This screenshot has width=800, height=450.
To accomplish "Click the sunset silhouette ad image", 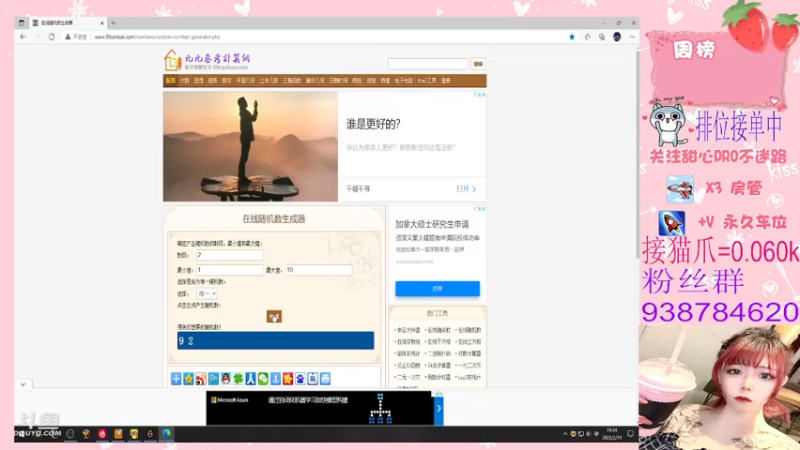I will (x=251, y=146).
